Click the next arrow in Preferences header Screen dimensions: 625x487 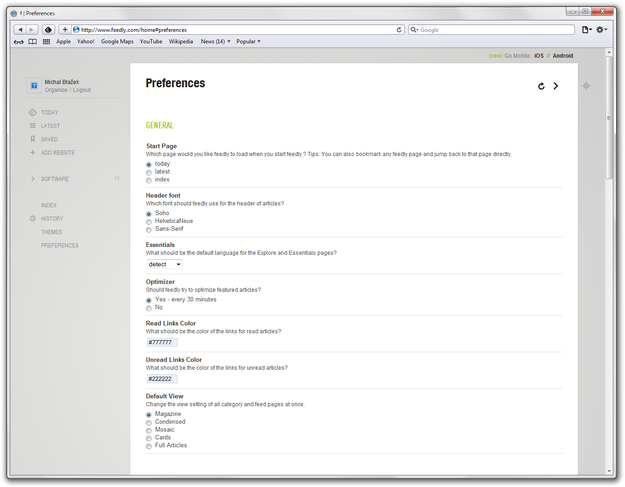point(556,86)
